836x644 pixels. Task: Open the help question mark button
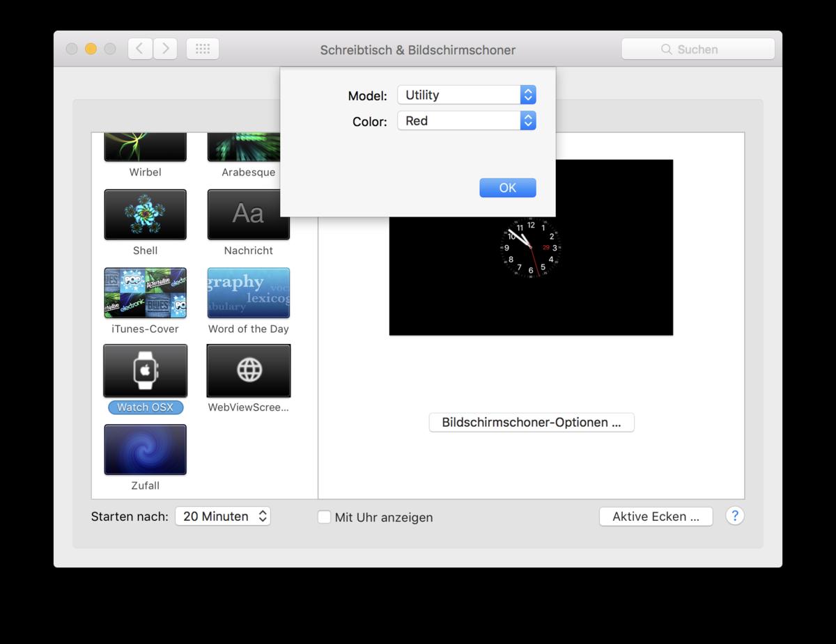coord(735,516)
